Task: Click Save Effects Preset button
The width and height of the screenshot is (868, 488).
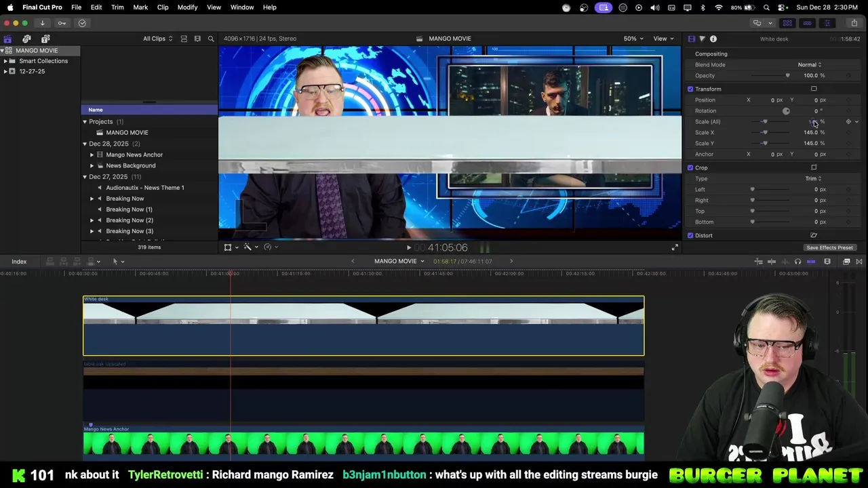Action: click(x=829, y=247)
